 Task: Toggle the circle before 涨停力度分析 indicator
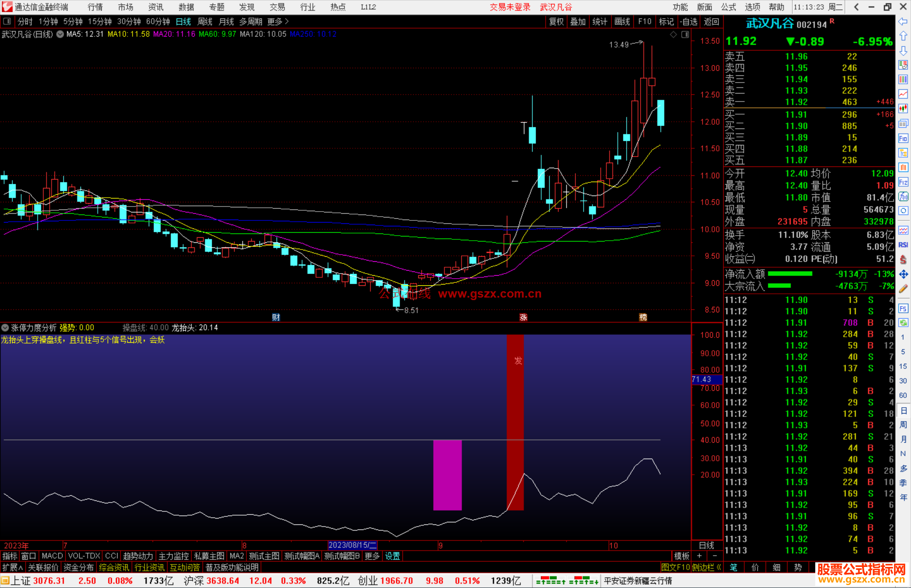pos(5,328)
